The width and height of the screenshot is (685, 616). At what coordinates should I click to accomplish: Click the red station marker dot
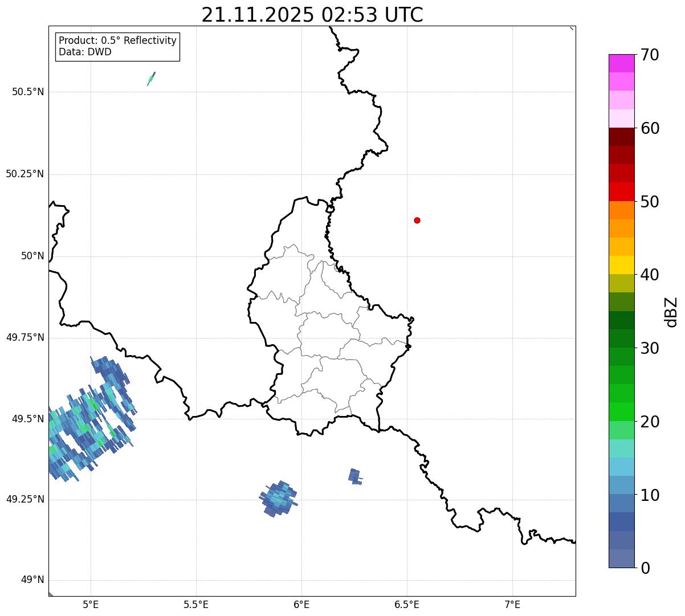click(417, 220)
